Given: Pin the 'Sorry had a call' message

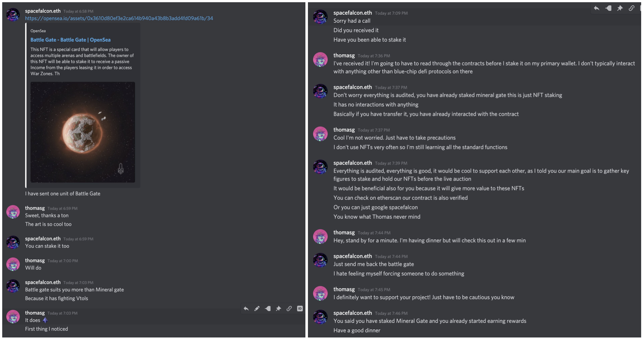Looking at the screenshot, I should (x=620, y=8).
